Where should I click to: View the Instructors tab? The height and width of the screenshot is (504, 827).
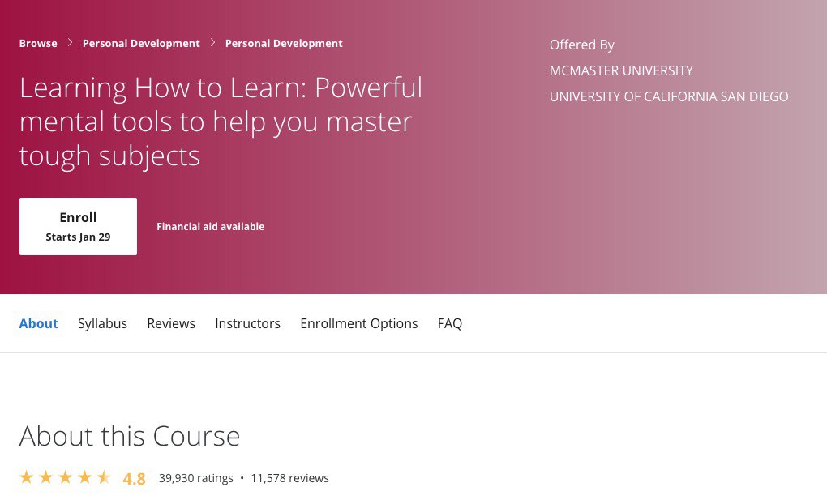[x=247, y=323]
